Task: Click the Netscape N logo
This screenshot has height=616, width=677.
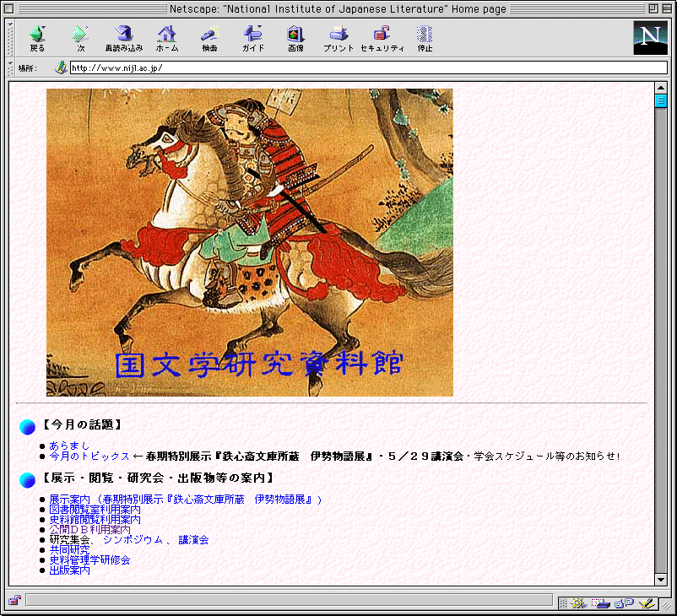Action: pos(650,38)
